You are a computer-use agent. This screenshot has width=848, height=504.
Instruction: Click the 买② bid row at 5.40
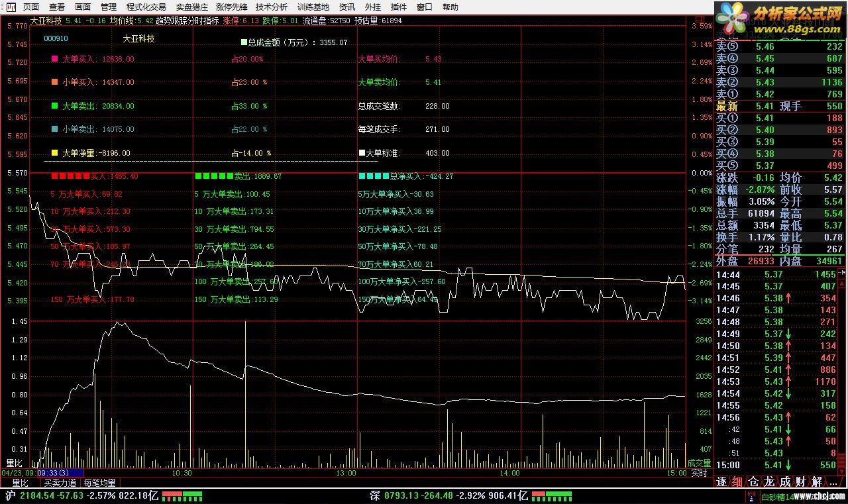pyautogui.click(x=780, y=130)
